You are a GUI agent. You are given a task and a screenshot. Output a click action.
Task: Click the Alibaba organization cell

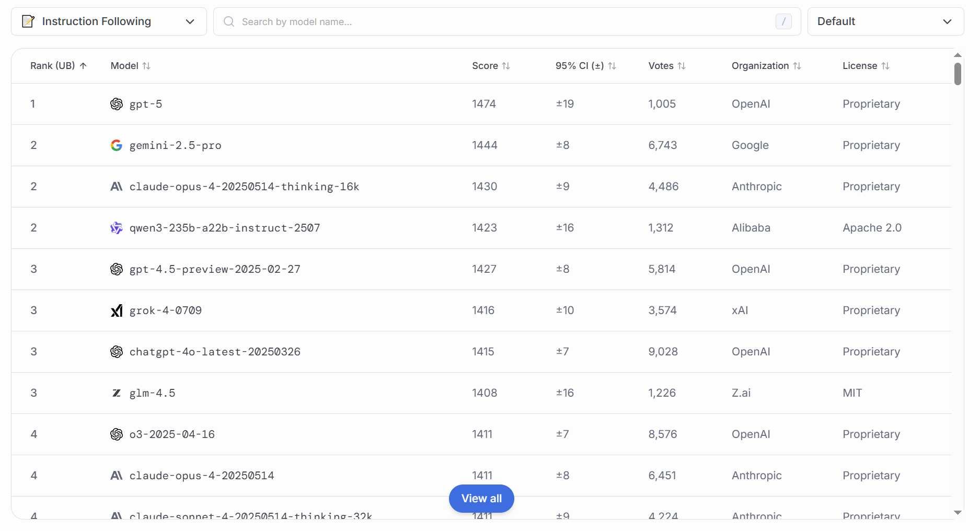point(751,228)
